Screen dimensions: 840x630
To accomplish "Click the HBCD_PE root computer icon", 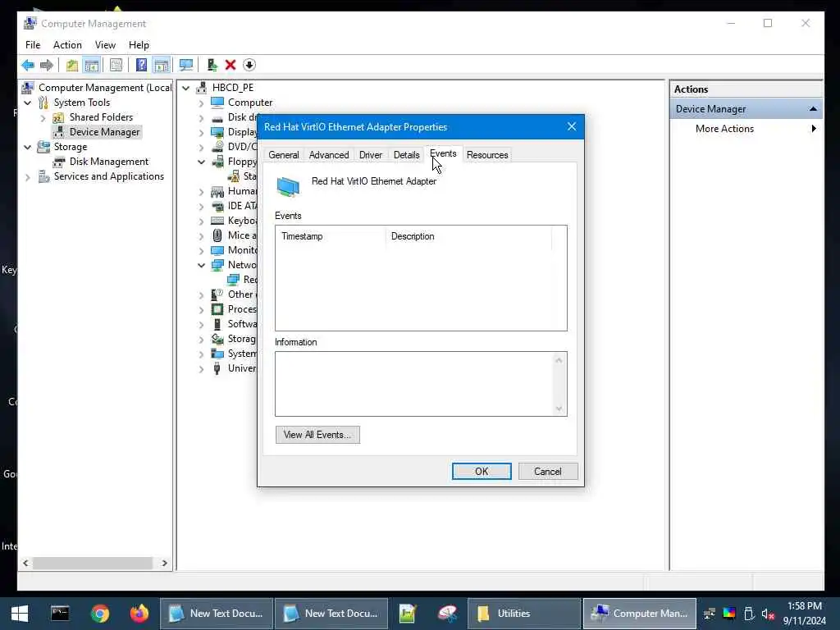I will 202,87.
